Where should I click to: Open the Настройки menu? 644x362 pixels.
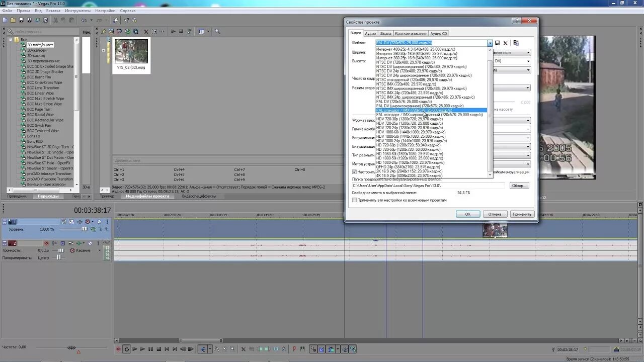(105, 11)
